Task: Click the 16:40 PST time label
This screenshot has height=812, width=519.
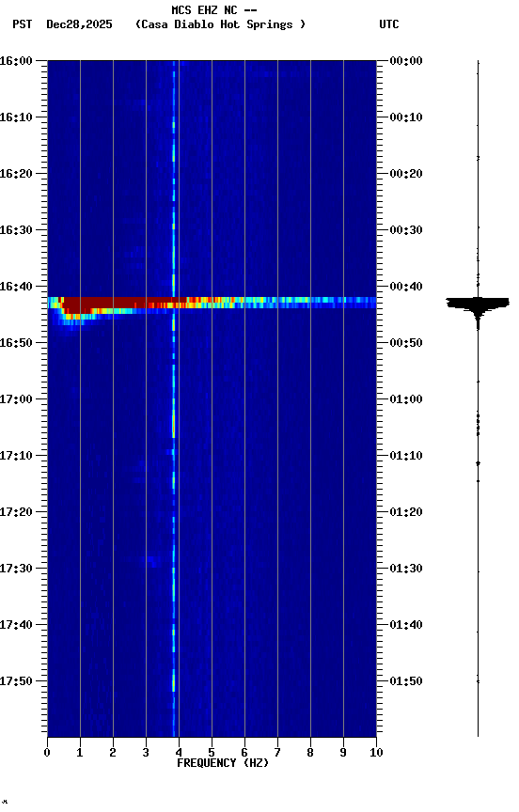Action: (x=17, y=287)
